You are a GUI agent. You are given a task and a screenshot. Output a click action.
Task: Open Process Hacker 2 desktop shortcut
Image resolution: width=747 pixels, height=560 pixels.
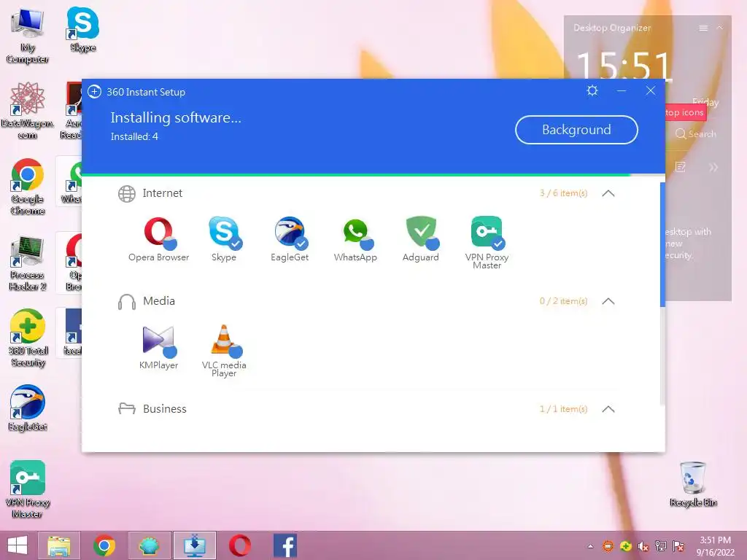28,262
